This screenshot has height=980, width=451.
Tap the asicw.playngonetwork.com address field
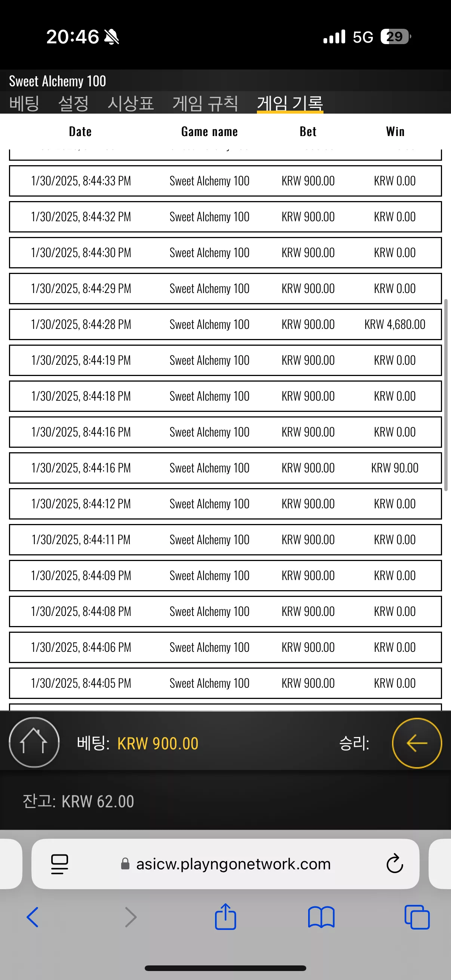[225, 864]
